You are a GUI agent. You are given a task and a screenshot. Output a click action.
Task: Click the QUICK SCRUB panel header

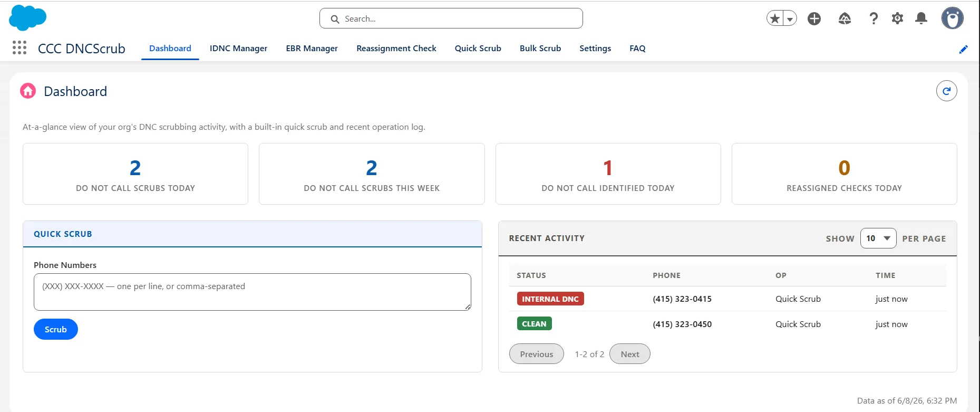pos(253,234)
